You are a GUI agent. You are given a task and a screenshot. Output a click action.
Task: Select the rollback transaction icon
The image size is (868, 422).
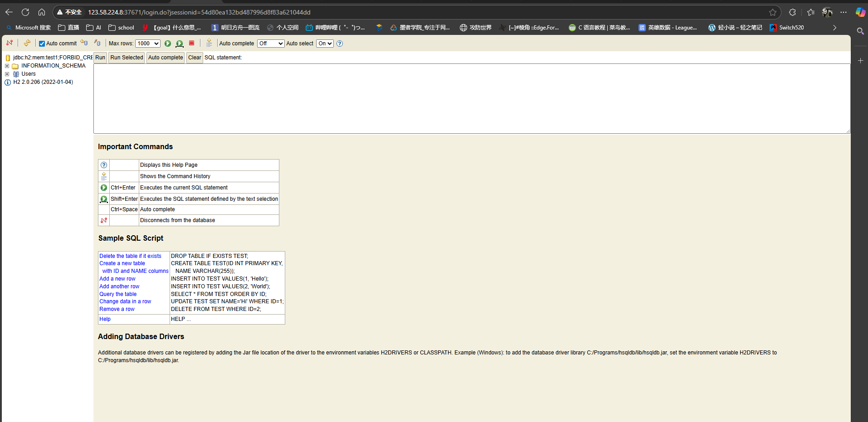coord(97,43)
